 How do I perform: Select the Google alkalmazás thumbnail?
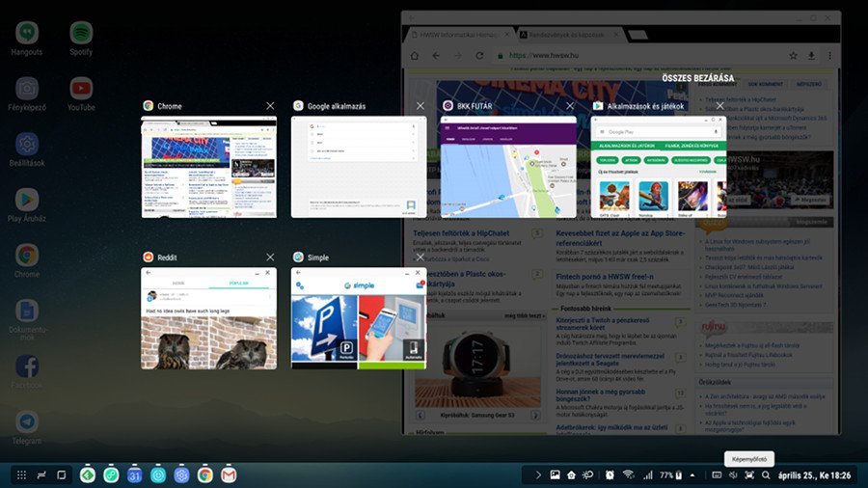(x=359, y=167)
